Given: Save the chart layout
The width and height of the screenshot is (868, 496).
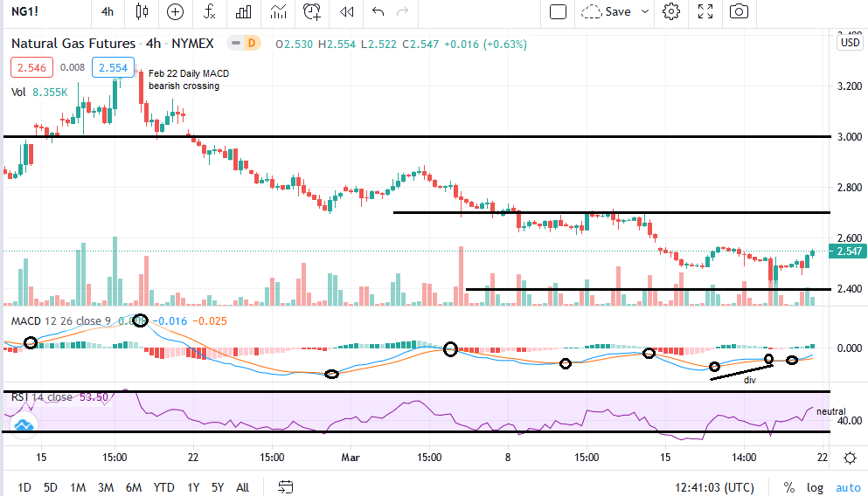Looking at the screenshot, I should pyautogui.click(x=607, y=11).
